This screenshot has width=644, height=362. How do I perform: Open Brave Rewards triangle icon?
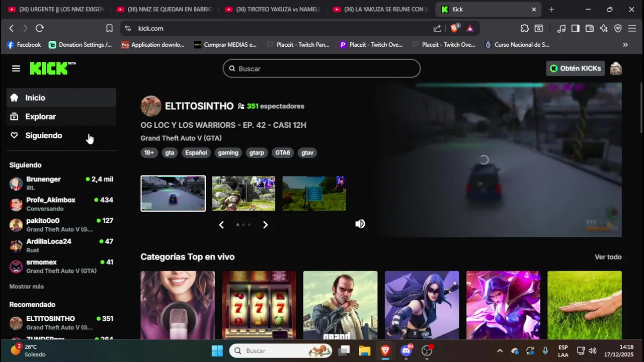pyautogui.click(x=470, y=29)
